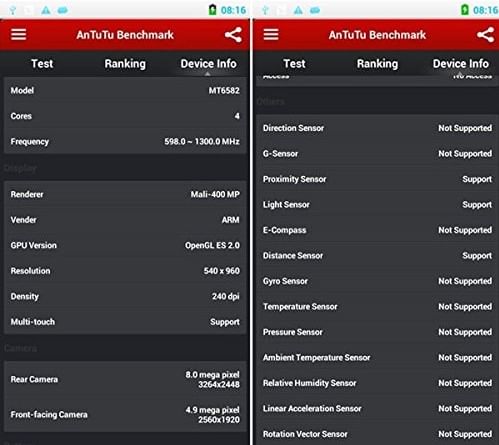The height and width of the screenshot is (445, 499).
Task: Select the Density row label
Action: 25,296
